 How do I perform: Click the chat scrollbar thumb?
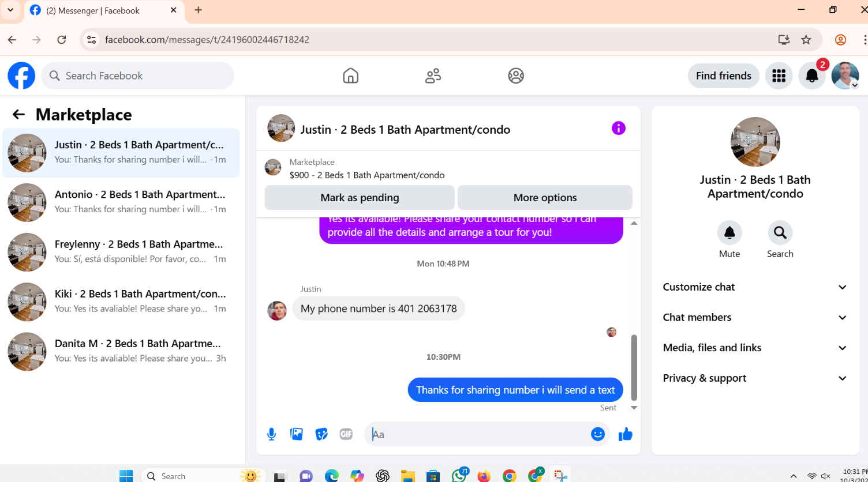[634, 368]
